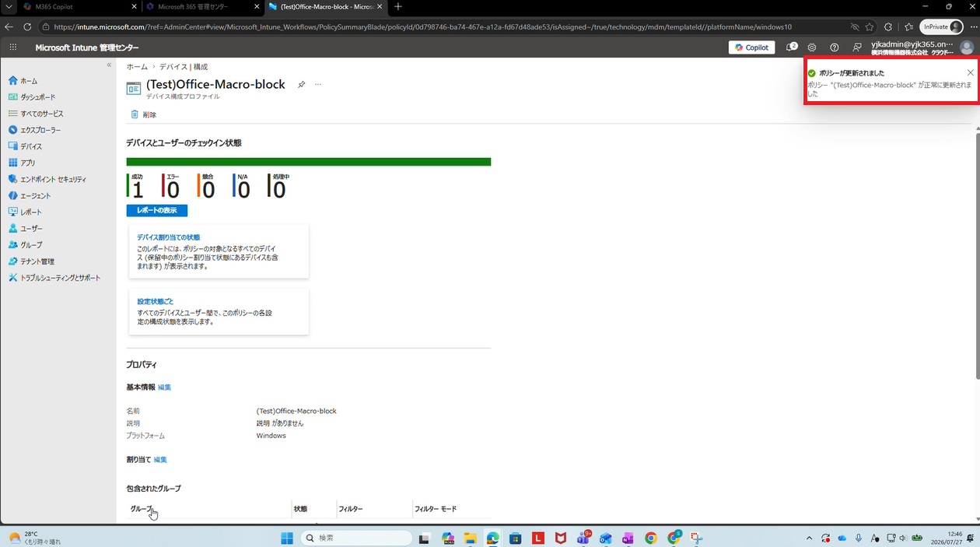The width and height of the screenshot is (980, 547).
Task: Click the レポートの表示 button
Action: click(157, 211)
